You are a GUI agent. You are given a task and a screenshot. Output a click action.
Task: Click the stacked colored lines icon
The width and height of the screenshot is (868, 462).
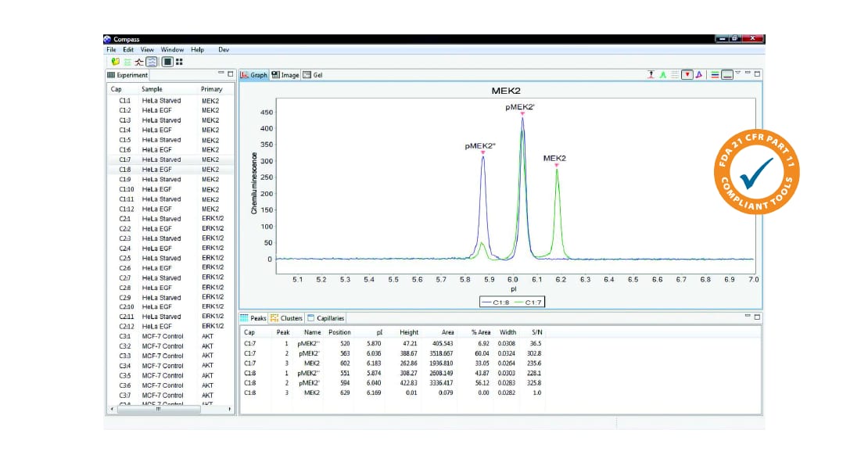tap(716, 75)
